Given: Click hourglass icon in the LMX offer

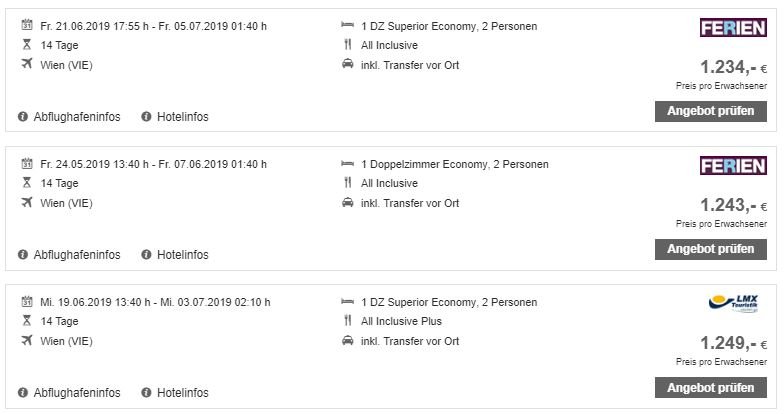Looking at the screenshot, I should coord(26,321).
